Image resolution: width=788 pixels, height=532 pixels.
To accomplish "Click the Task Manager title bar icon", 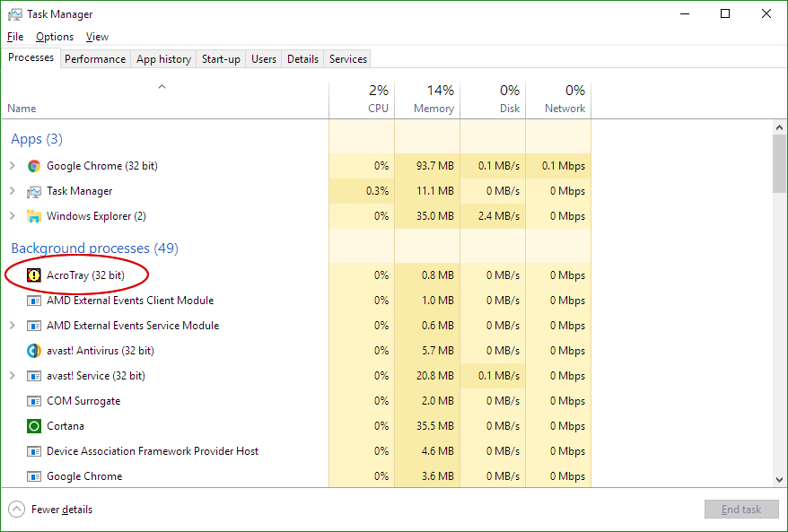I will click(15, 14).
